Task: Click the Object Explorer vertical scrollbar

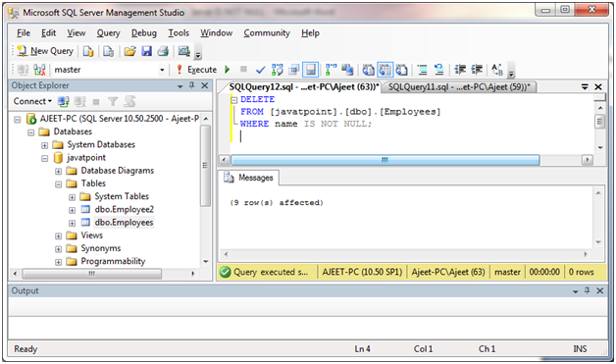Action: 205,165
